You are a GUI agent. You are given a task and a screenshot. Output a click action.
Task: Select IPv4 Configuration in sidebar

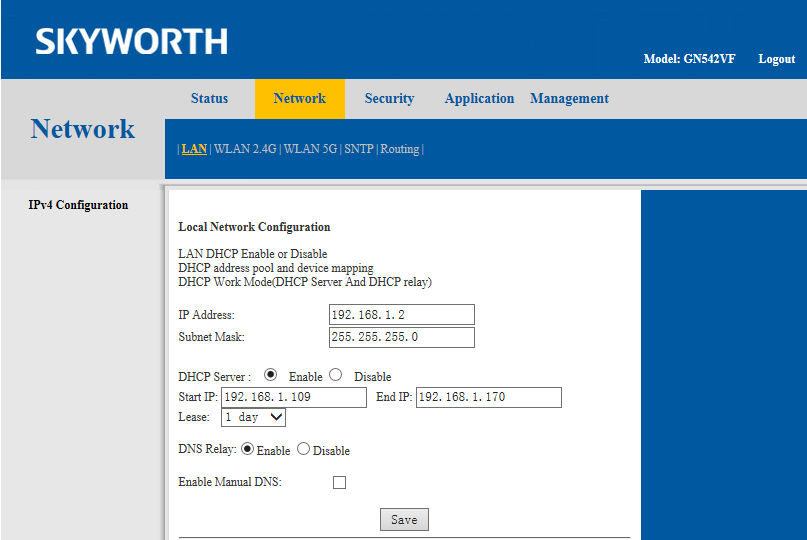(x=78, y=205)
